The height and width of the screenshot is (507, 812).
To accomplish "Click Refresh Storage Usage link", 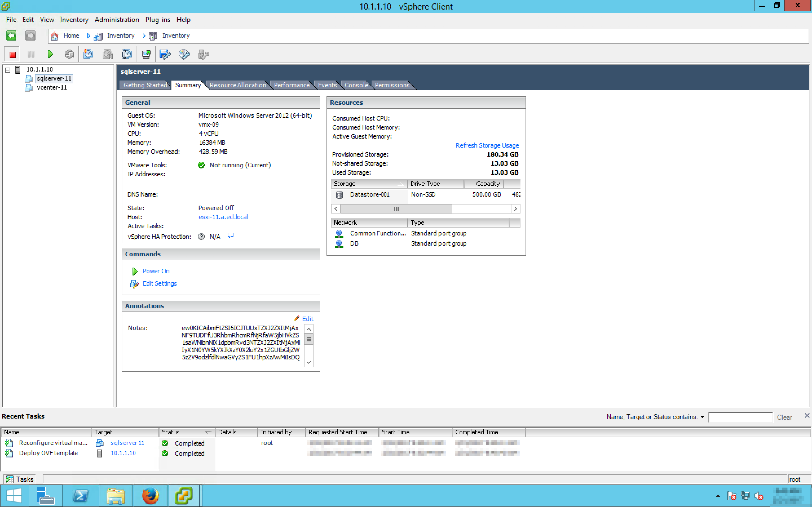I will click(487, 146).
